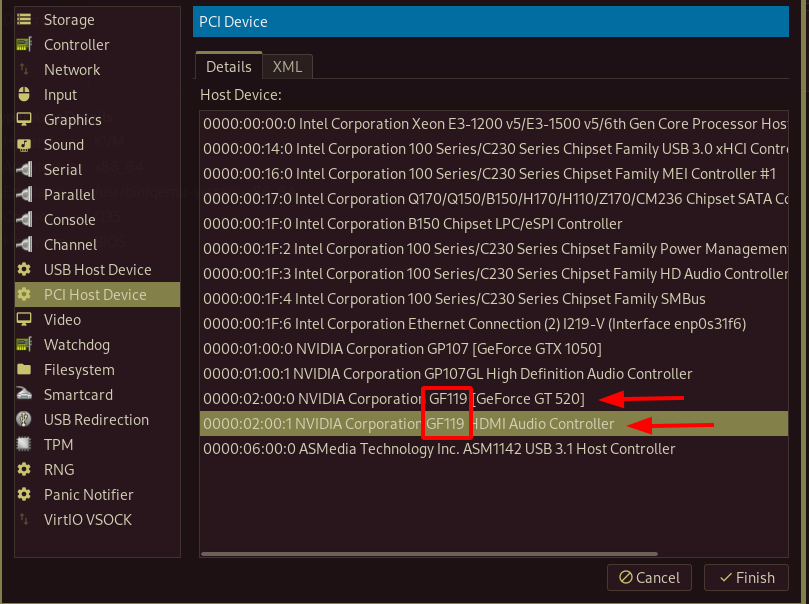
Task: Select the GP107GL High Definition Audio Controller
Action: (x=494, y=374)
